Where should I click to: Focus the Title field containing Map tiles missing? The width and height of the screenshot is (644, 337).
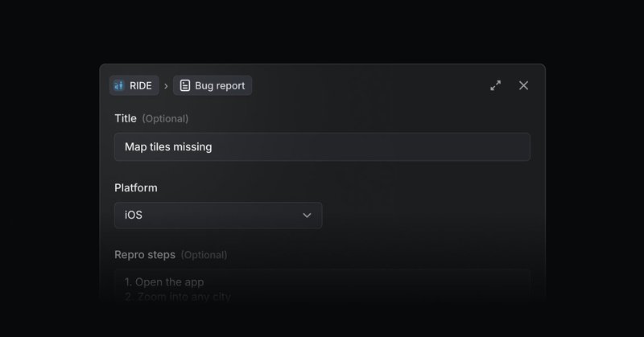[323, 146]
